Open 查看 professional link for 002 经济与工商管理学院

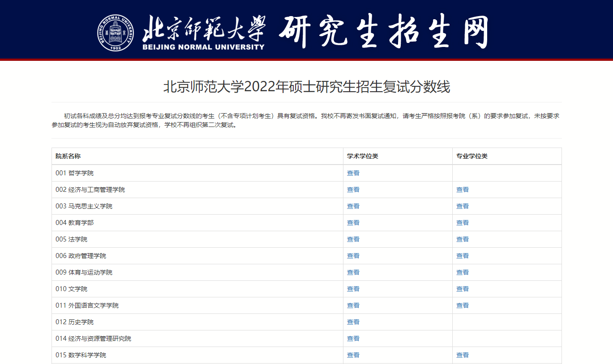coord(463,190)
